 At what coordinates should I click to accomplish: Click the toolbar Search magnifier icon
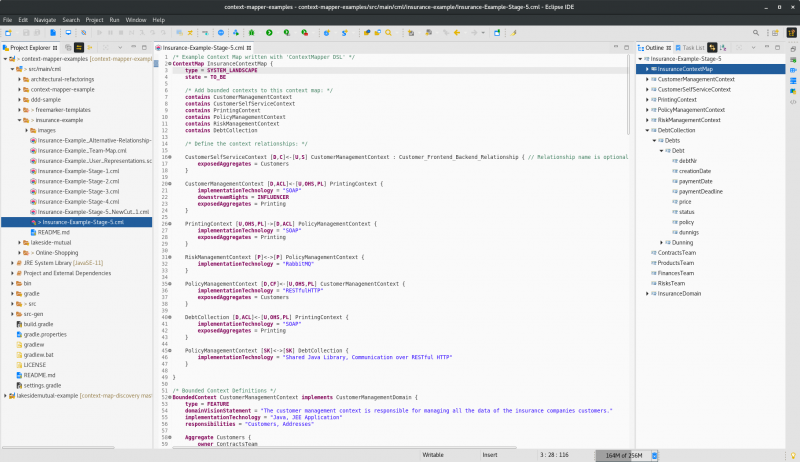pos(389,33)
